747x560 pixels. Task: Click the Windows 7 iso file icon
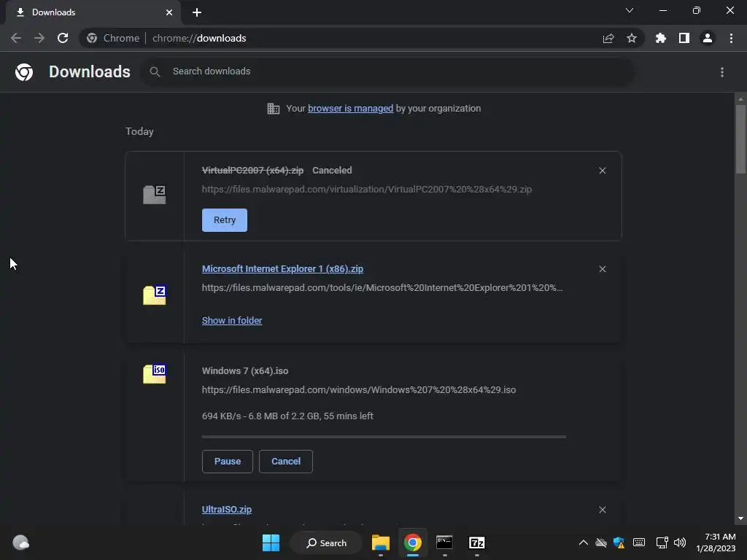click(x=155, y=374)
